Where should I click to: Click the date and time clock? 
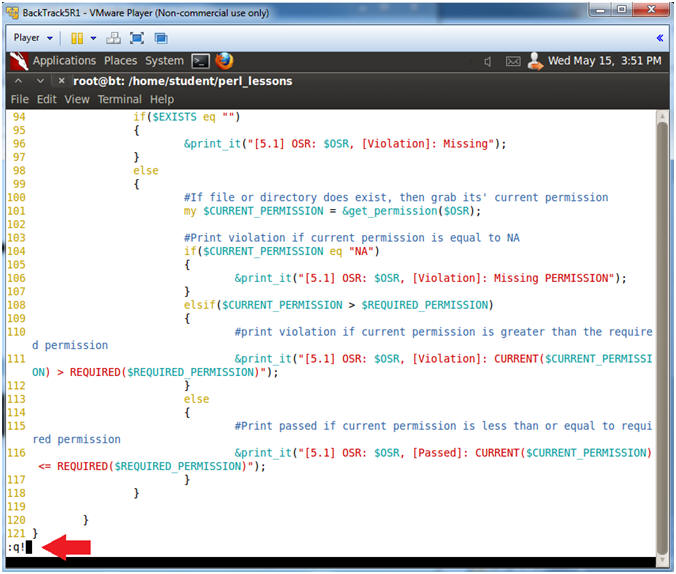[x=604, y=61]
